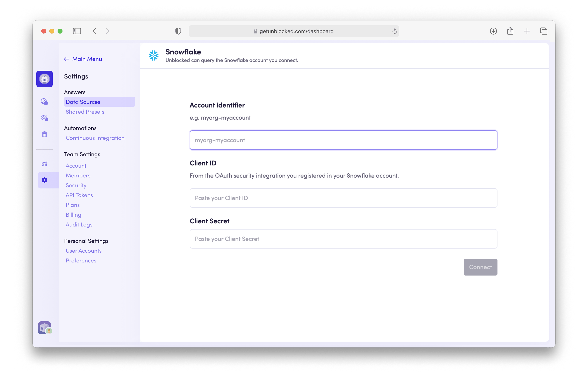Screen dimensions: 588x372
Task: Click the Share icon in Safari
Action: point(510,31)
